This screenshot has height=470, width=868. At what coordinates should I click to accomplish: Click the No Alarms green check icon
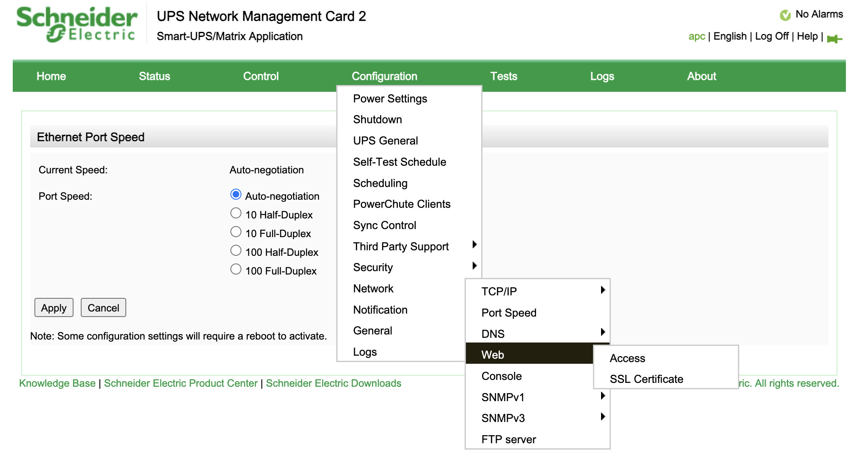[x=785, y=15]
